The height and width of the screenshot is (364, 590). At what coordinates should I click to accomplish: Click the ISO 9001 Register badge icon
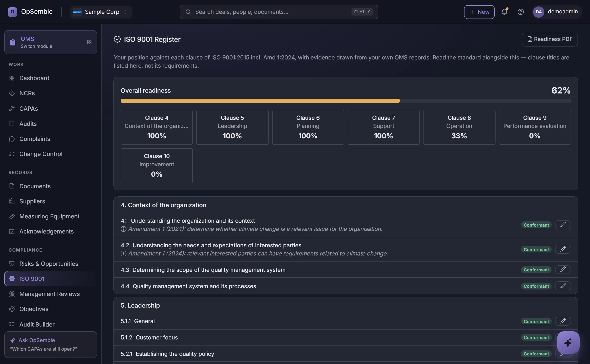point(117,39)
